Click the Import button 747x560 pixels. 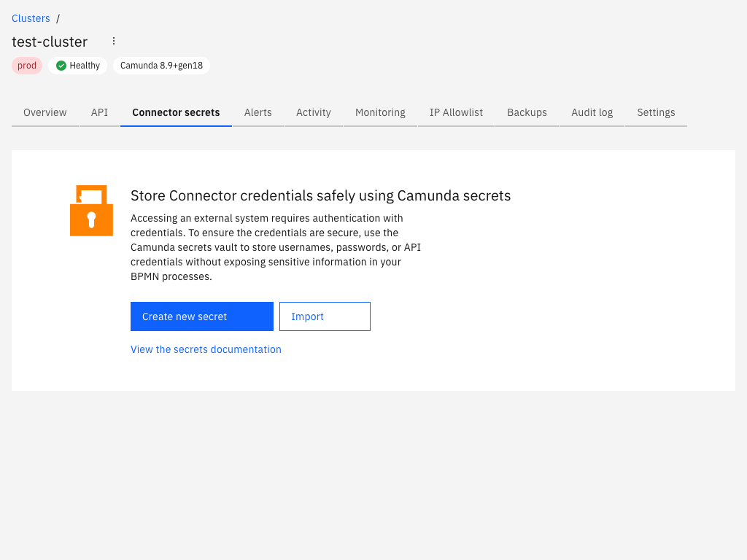coord(325,316)
